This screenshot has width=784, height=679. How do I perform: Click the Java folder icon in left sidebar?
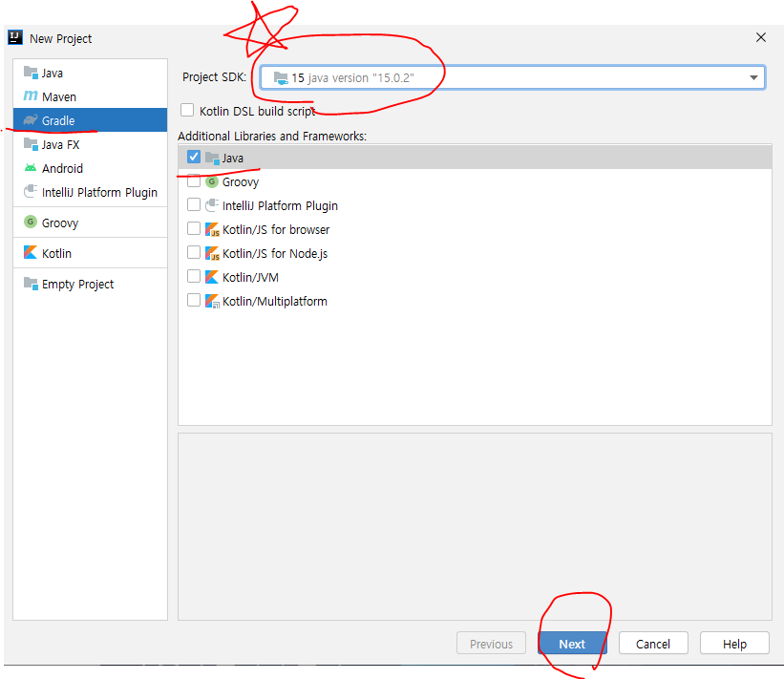(31, 73)
